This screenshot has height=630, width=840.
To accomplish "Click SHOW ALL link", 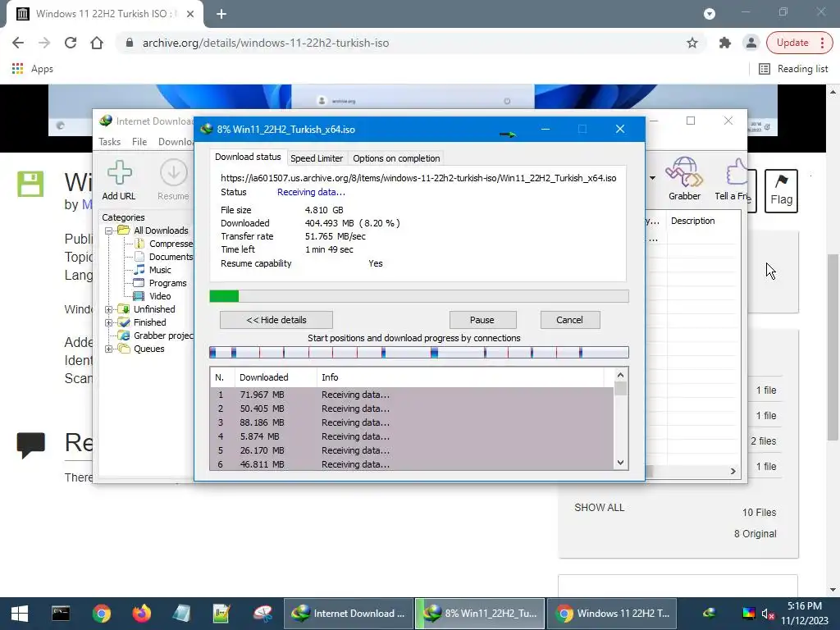I will tap(599, 507).
